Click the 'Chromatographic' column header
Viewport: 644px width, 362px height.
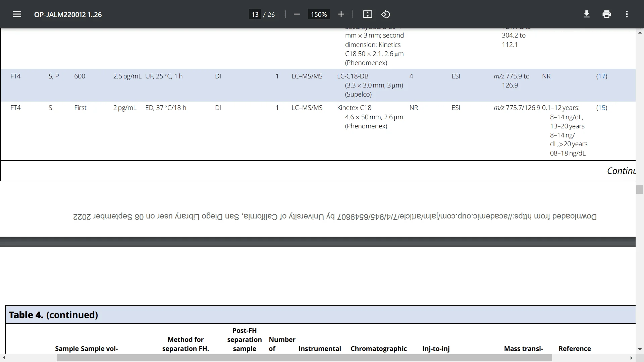(x=379, y=349)
